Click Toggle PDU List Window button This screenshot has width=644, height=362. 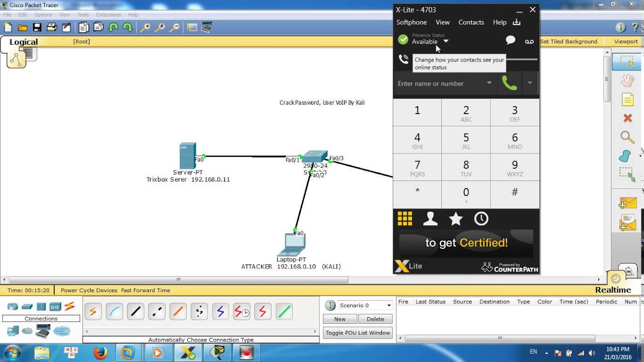(x=358, y=333)
